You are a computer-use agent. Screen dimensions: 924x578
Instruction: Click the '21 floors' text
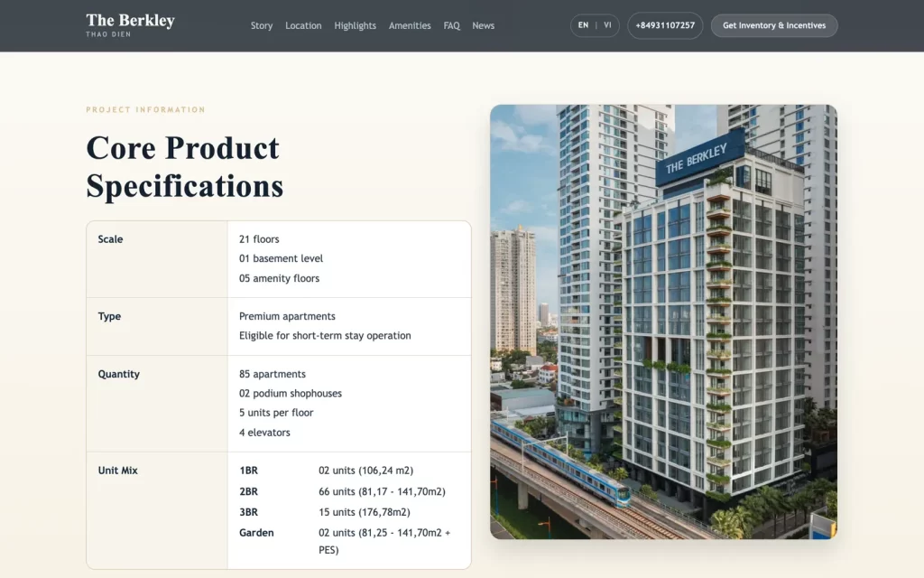[x=259, y=238]
